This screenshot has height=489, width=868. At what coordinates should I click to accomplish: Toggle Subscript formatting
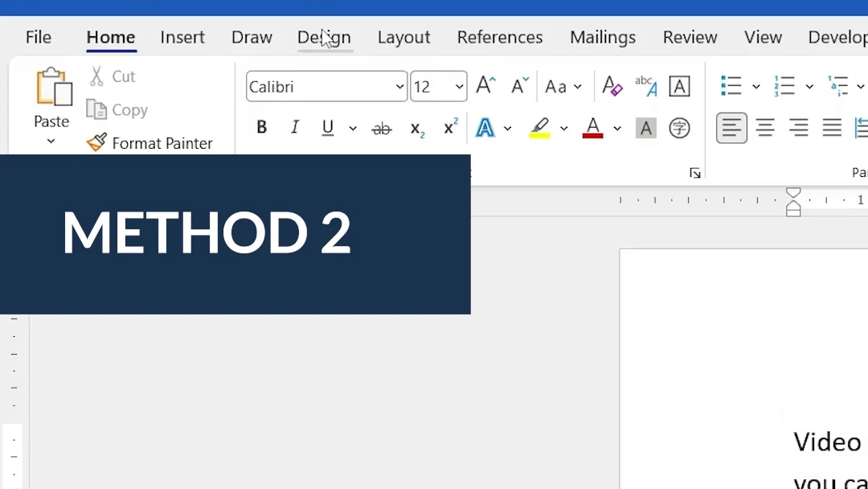coord(417,129)
